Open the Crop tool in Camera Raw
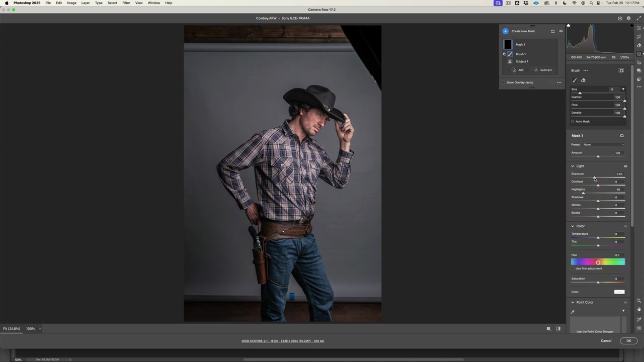The image size is (644, 362). (639, 37)
